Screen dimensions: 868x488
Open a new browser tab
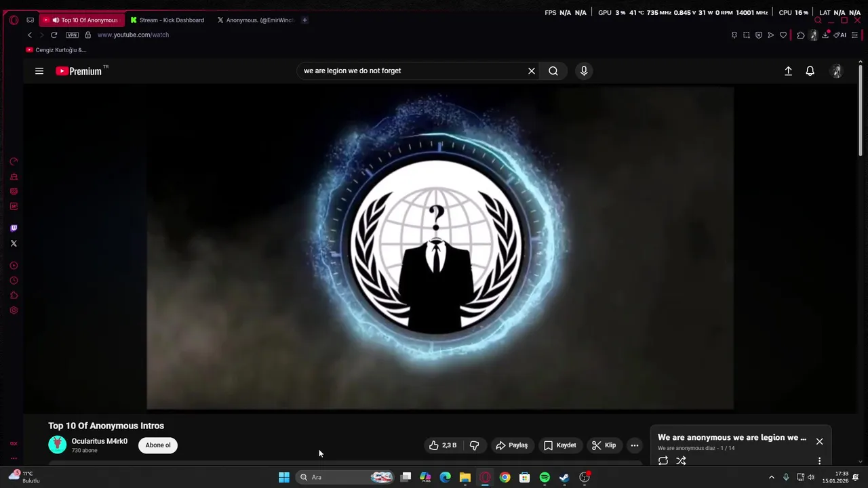pyautogui.click(x=304, y=20)
